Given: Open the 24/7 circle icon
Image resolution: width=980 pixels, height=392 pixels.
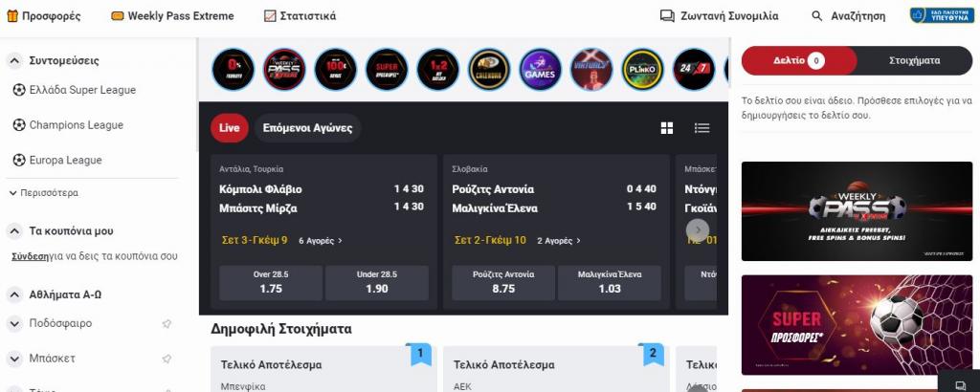Looking at the screenshot, I should (695, 69).
